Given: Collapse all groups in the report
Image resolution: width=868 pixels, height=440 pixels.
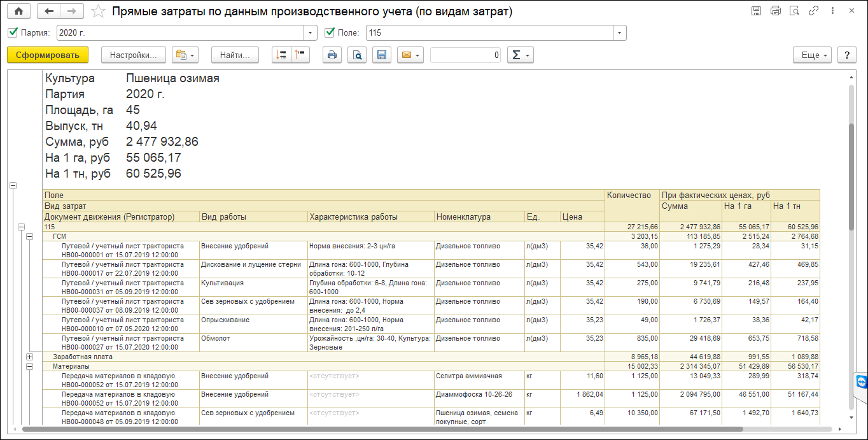Looking at the screenshot, I should point(300,55).
